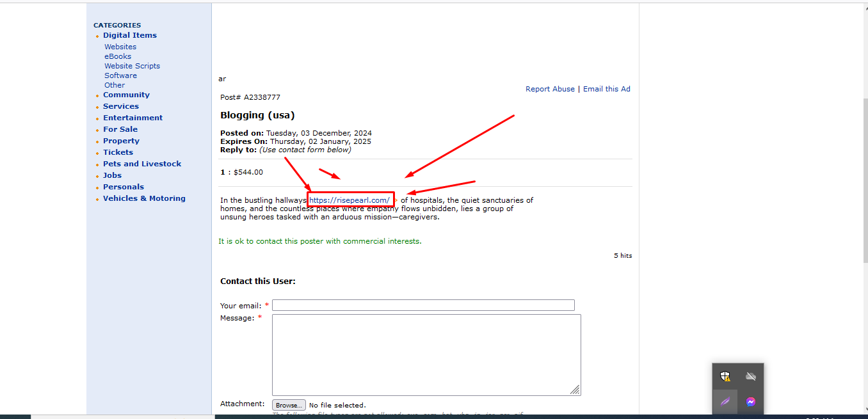The image size is (868, 419).
Task: Click into the Message text area
Action: [x=426, y=355]
